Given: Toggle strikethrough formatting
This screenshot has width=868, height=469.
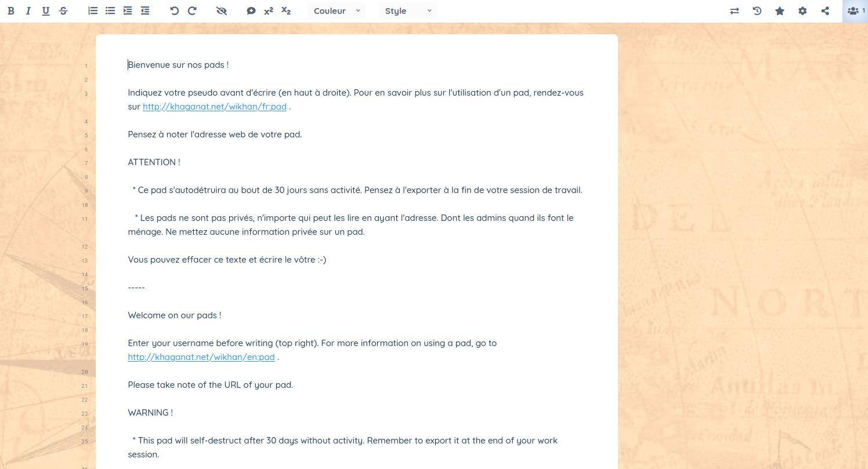Looking at the screenshot, I should pos(63,11).
